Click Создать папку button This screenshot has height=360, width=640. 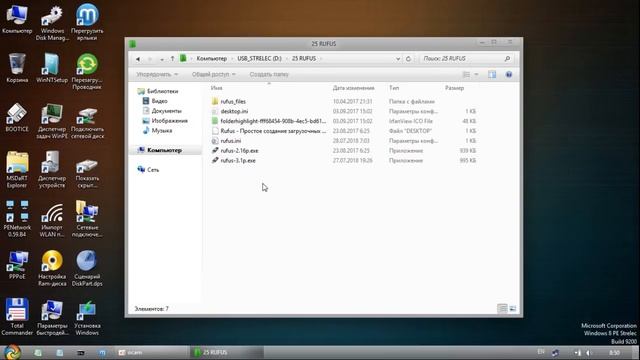point(269,74)
